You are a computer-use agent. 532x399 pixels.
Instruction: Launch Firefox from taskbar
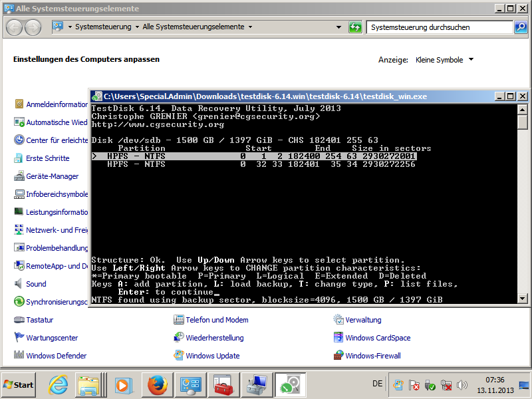157,385
